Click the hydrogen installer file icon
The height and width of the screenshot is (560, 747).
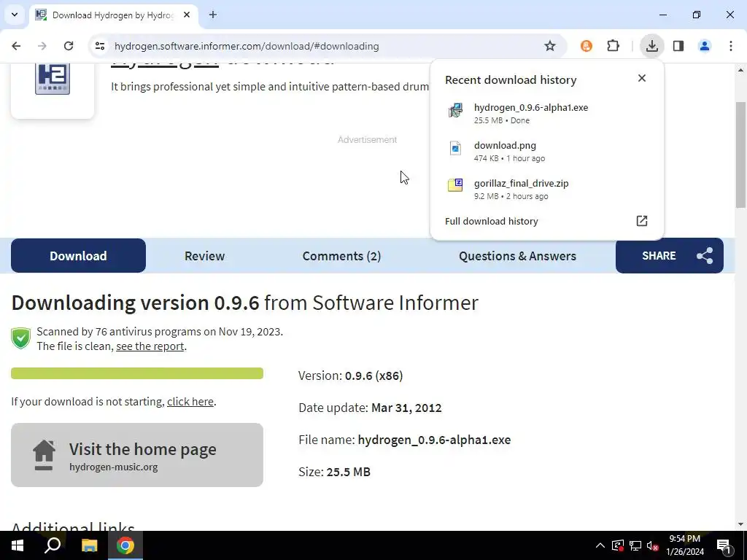[x=455, y=111]
